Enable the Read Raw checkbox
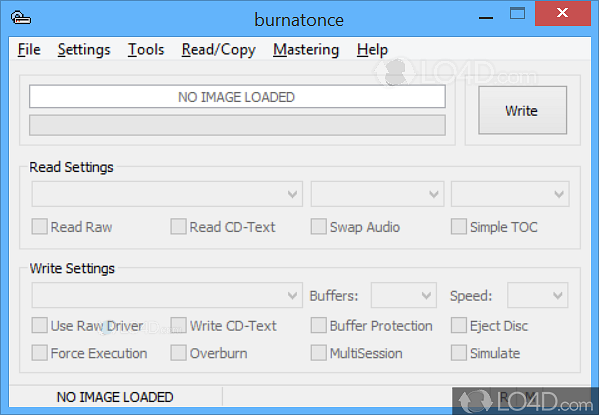Screen dimensions: 599x415 (40, 227)
